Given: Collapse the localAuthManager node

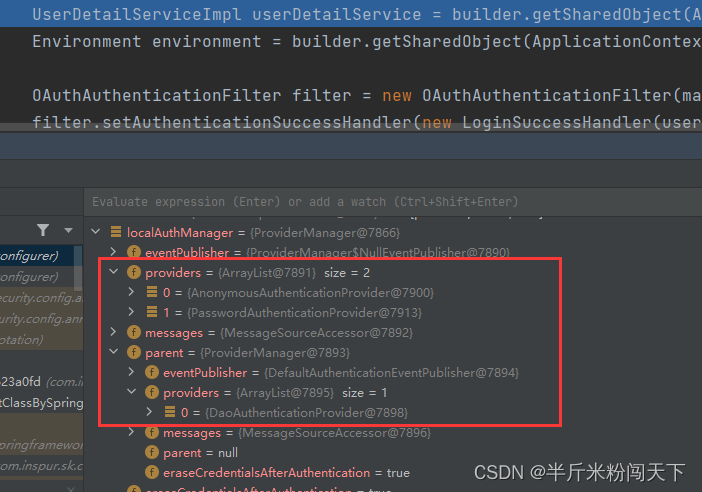Looking at the screenshot, I should pos(95,232).
